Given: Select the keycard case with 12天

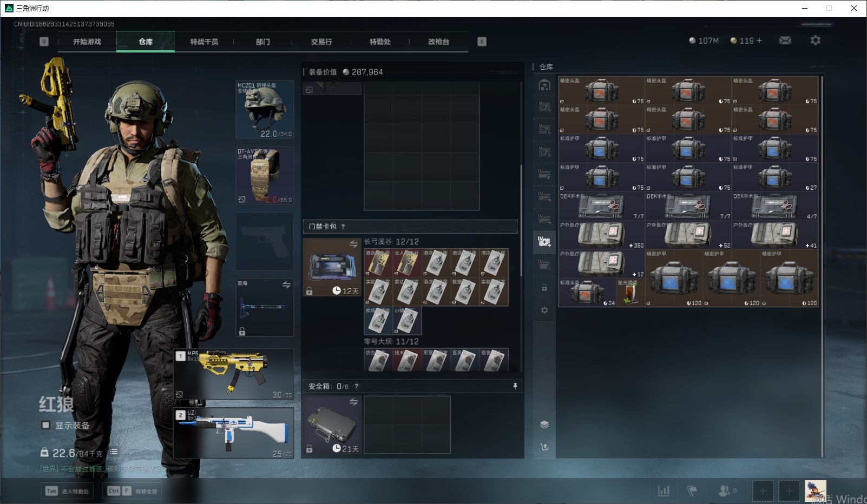Looking at the screenshot, I should [332, 267].
